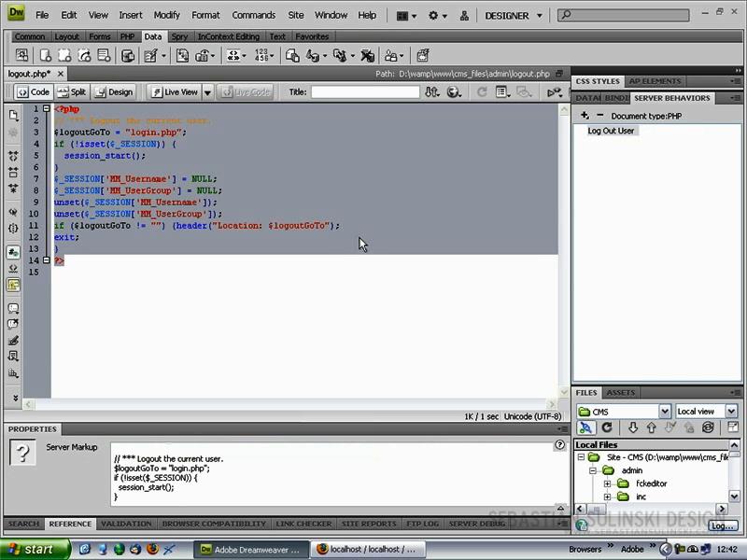Click the minus button to remove server behavior
The image size is (747, 560).
click(599, 116)
